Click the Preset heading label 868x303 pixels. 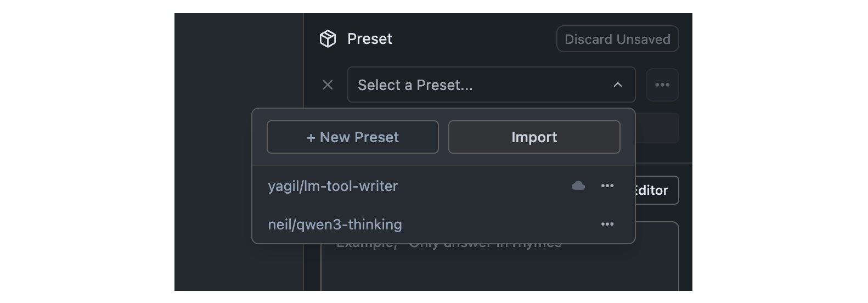pyautogui.click(x=370, y=39)
